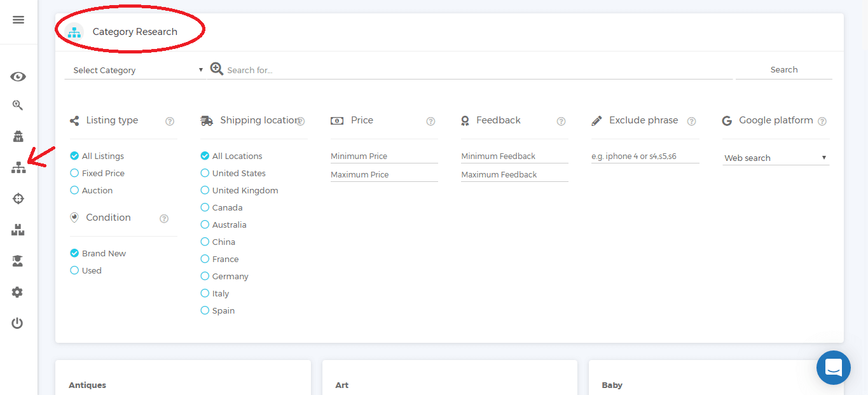Open the Web search platform dropdown
868x395 pixels.
(x=775, y=158)
